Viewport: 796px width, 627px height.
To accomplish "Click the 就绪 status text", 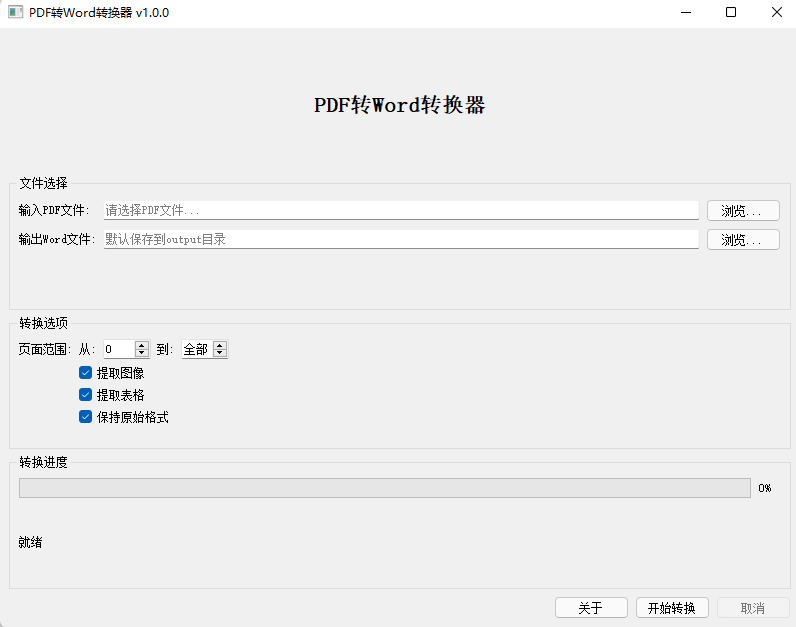I will (x=30, y=542).
